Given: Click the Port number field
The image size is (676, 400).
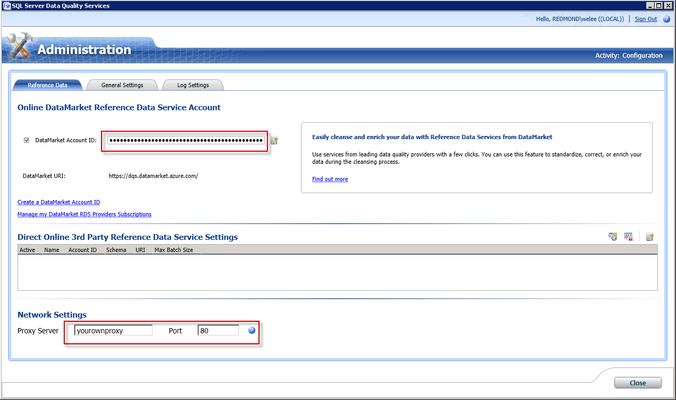Looking at the screenshot, I should (218, 331).
